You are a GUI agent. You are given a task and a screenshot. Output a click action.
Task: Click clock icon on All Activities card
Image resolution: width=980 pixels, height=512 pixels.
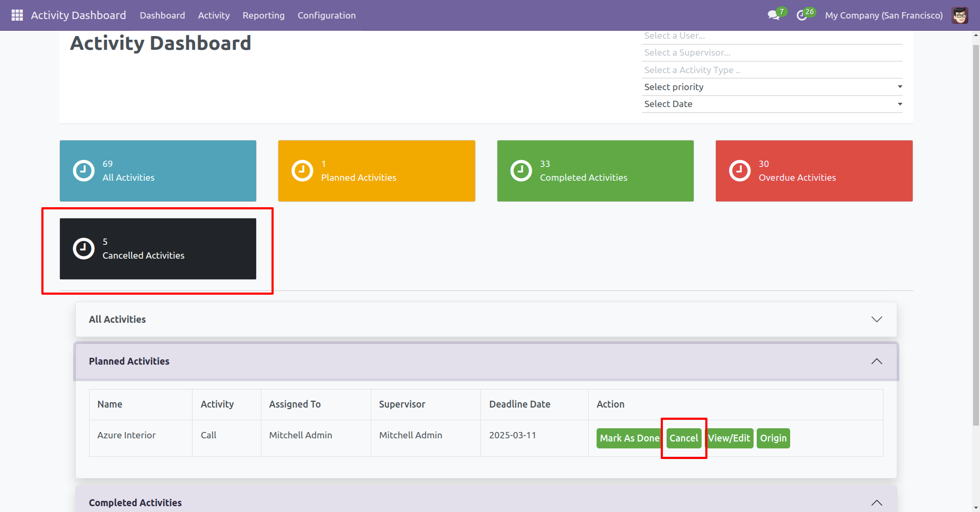[x=83, y=171]
